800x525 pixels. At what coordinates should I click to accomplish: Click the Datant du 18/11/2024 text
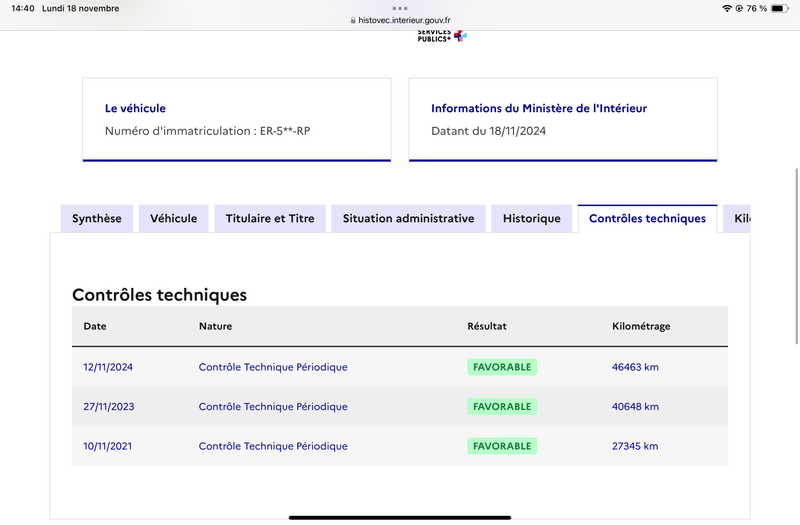pos(488,131)
